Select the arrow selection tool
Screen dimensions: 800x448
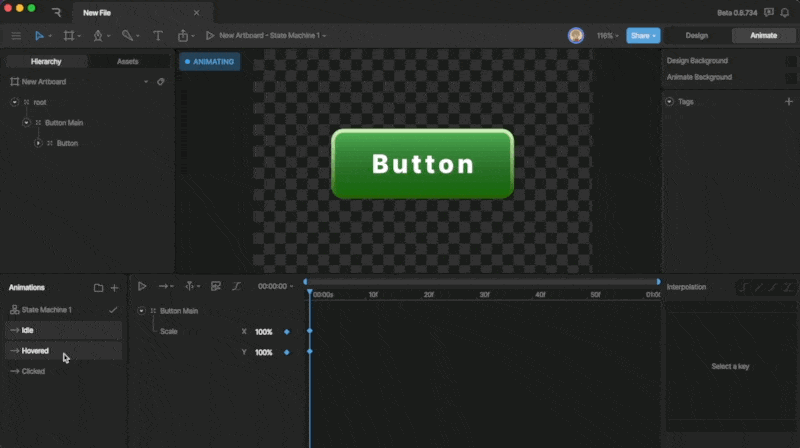pyautogui.click(x=40, y=35)
